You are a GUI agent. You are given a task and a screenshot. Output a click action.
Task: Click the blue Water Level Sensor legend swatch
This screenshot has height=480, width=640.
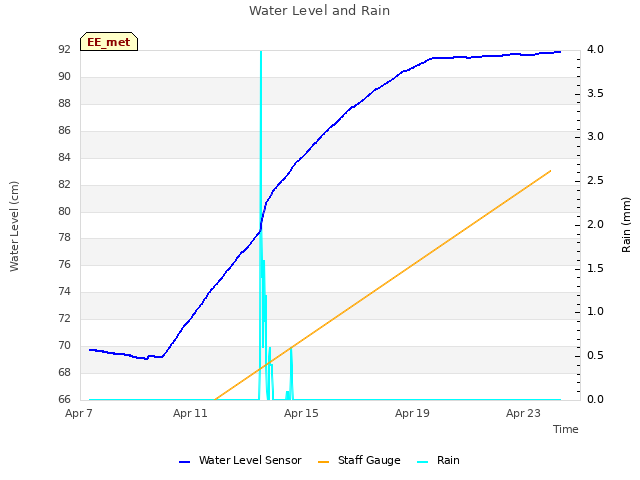tap(184, 462)
